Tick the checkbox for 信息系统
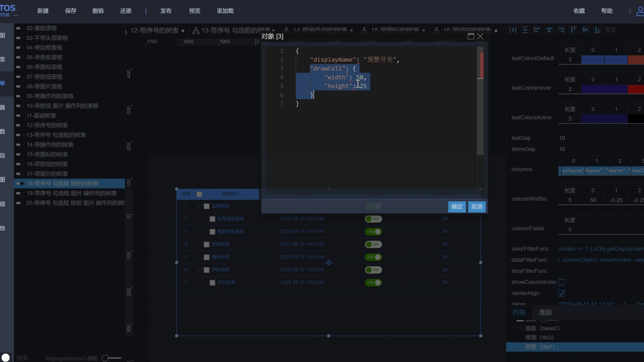This screenshot has height=362, width=644. pos(207,244)
